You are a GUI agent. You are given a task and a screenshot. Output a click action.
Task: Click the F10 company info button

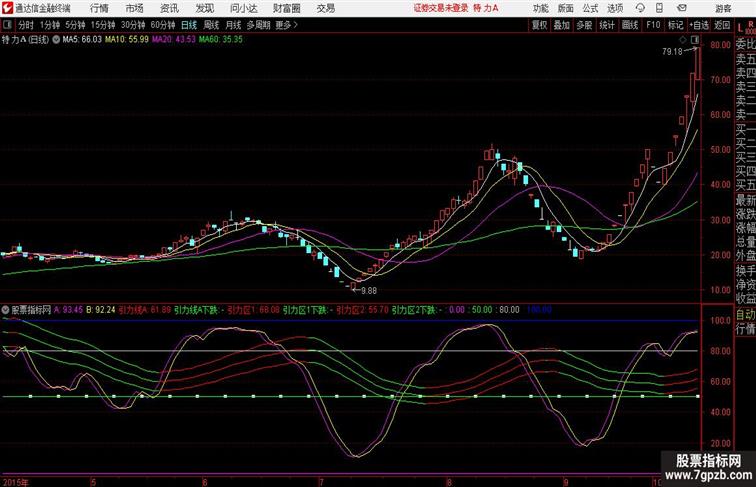click(x=653, y=25)
